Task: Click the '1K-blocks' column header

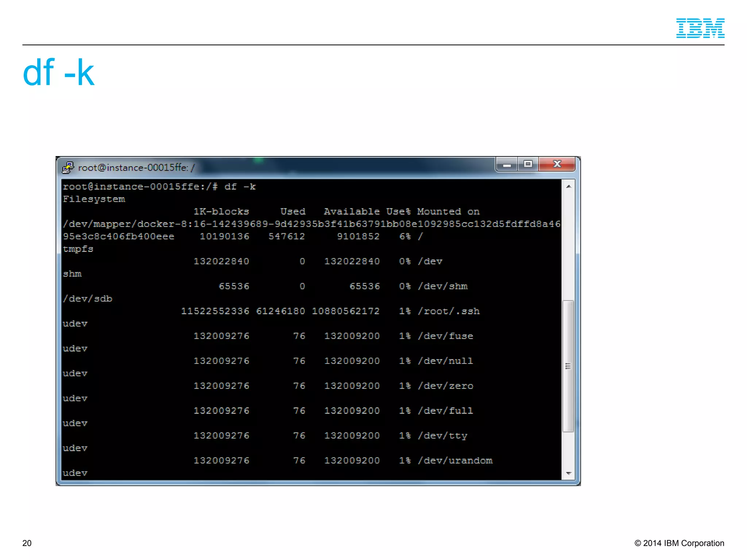Action: pyautogui.click(x=221, y=211)
